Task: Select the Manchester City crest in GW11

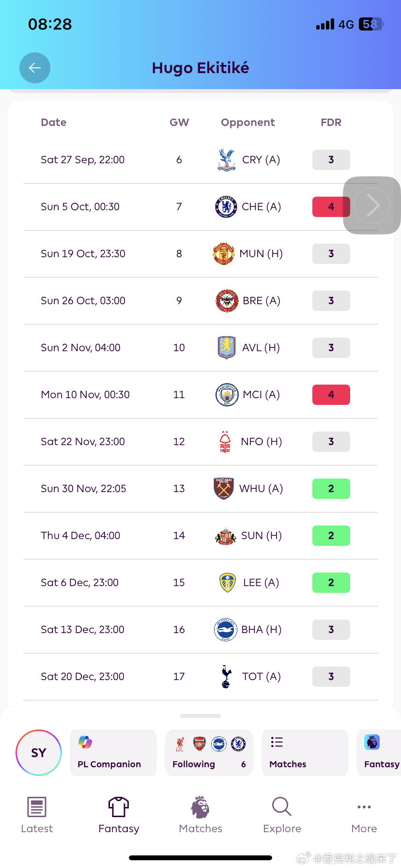Action: [227, 395]
